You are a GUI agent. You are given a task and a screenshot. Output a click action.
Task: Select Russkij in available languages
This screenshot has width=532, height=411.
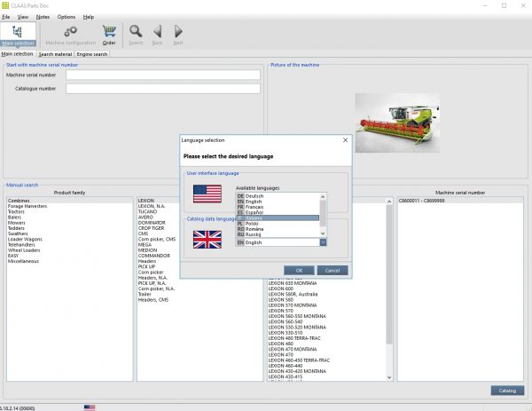click(278, 234)
